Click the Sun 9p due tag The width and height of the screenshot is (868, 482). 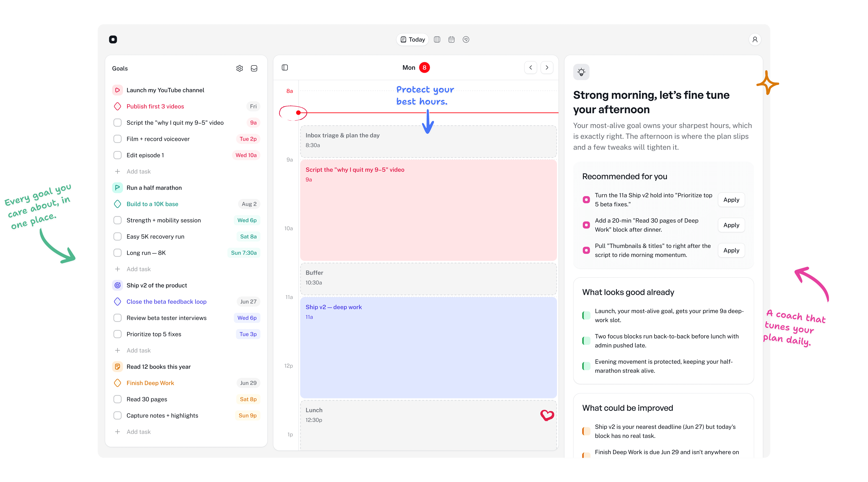click(x=247, y=415)
